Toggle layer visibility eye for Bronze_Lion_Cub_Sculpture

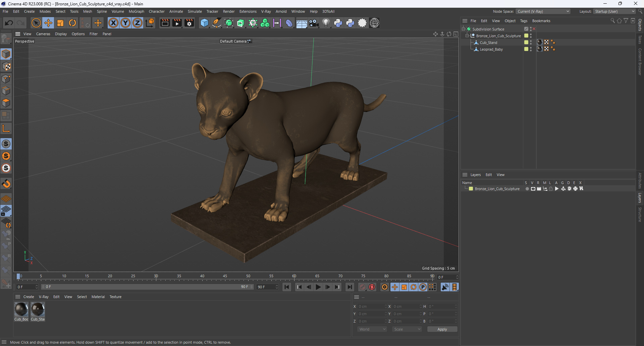pyautogui.click(x=533, y=189)
